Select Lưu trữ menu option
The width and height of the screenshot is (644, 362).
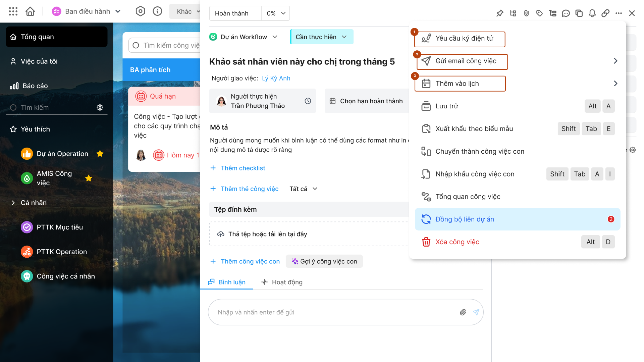[518, 106]
